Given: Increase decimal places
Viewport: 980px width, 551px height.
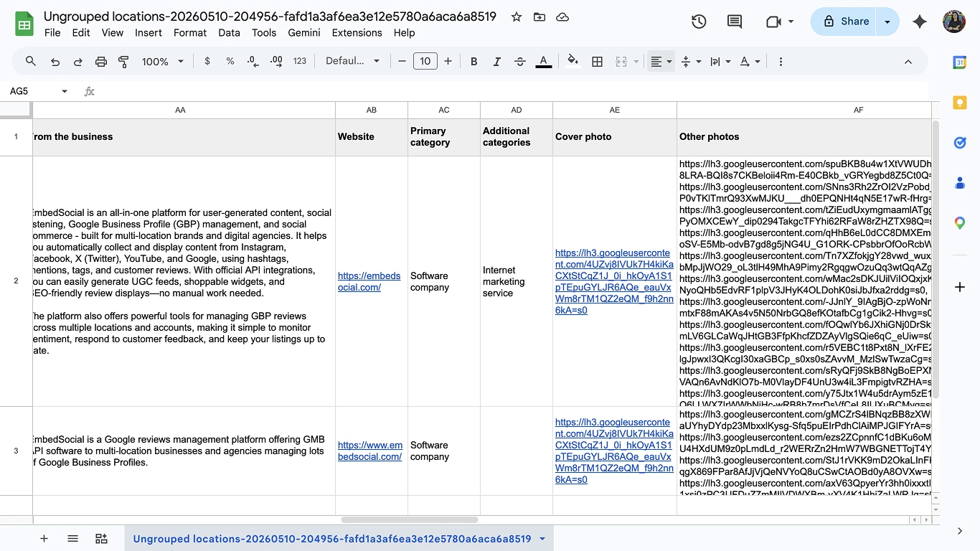Looking at the screenshot, I should [276, 62].
